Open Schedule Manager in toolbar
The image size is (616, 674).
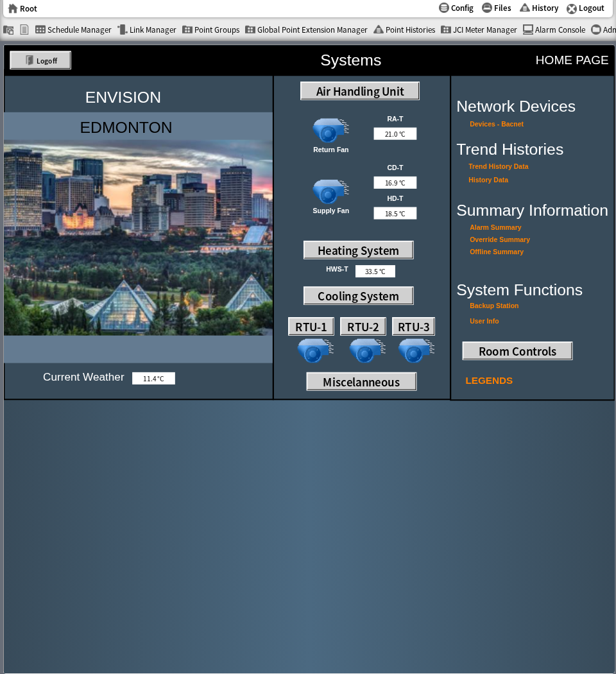[x=73, y=30]
